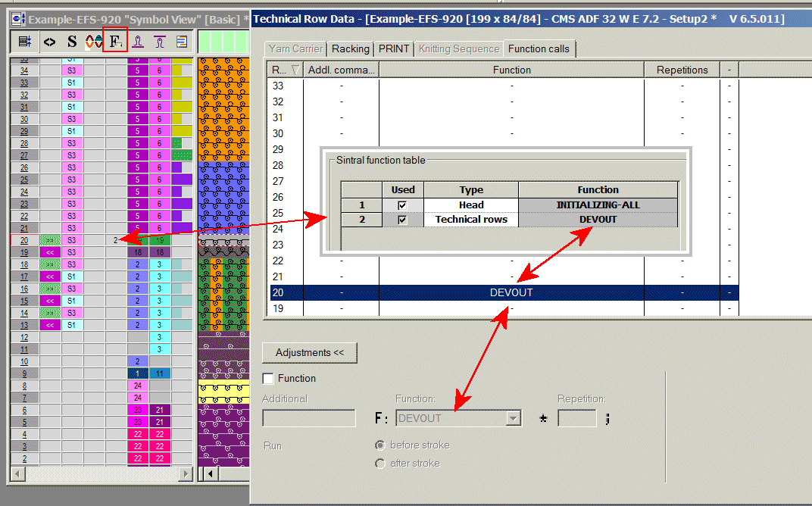812x506 pixels.
Task: Switch to the Racking tab
Action: (x=351, y=48)
